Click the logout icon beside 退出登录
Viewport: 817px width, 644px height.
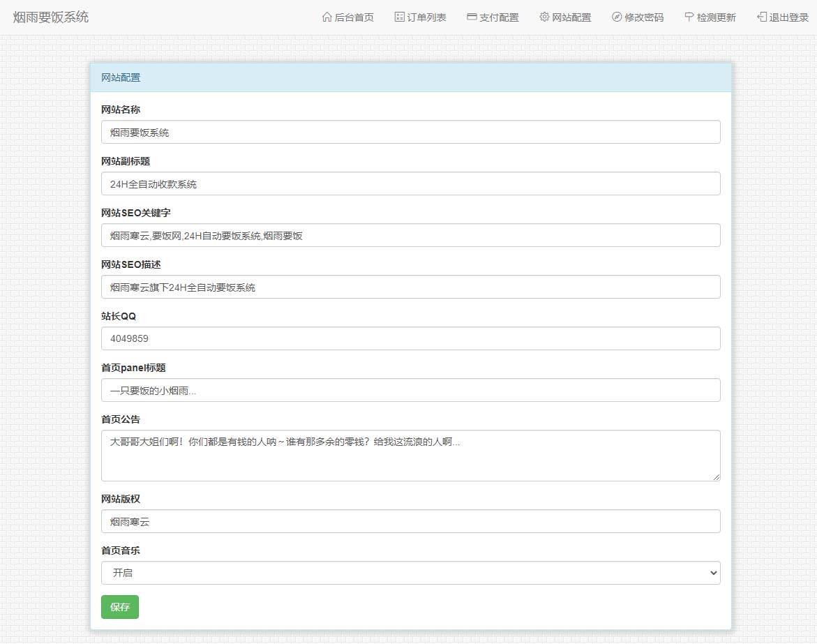click(x=762, y=17)
